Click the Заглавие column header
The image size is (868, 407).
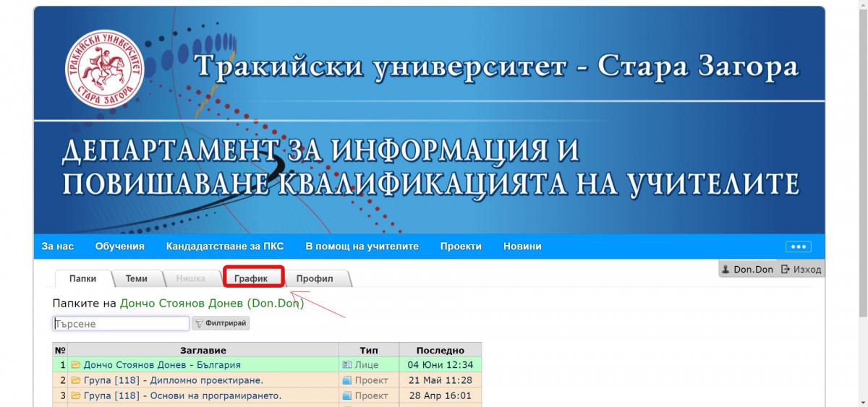click(203, 350)
